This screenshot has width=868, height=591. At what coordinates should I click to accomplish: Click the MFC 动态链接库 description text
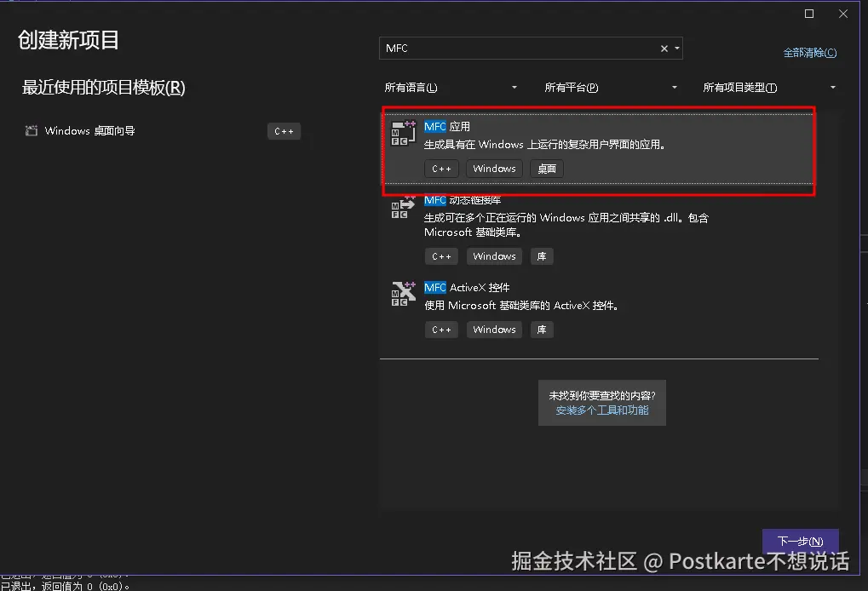coord(566,225)
